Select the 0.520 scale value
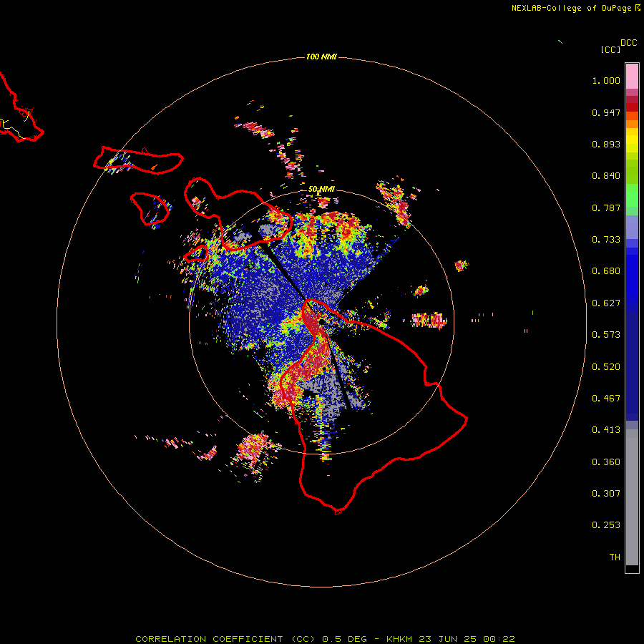This screenshot has width=644, height=644. tap(606, 367)
